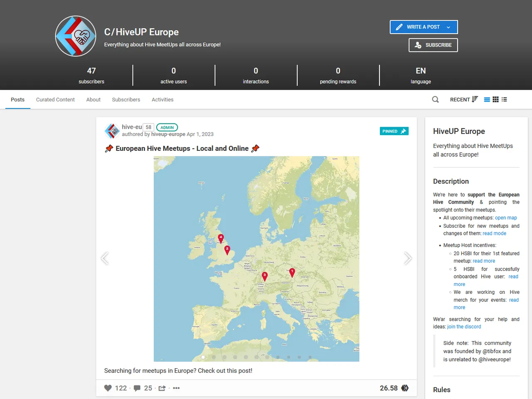This screenshot has height=399, width=532.
Task: Click the EN language indicator
Action: [421, 71]
